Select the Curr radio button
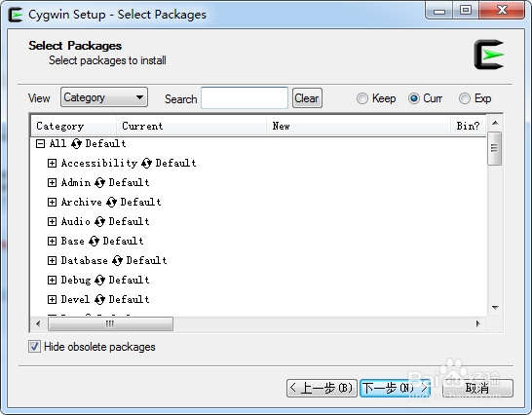The image size is (532, 415). click(x=414, y=98)
